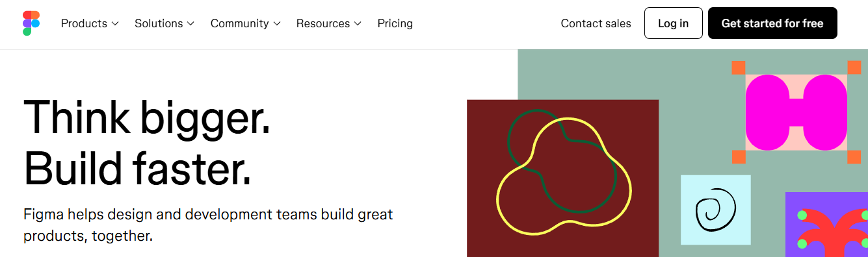The image size is (868, 257).
Task: Expand the Community chevron menu
Action: tap(245, 23)
